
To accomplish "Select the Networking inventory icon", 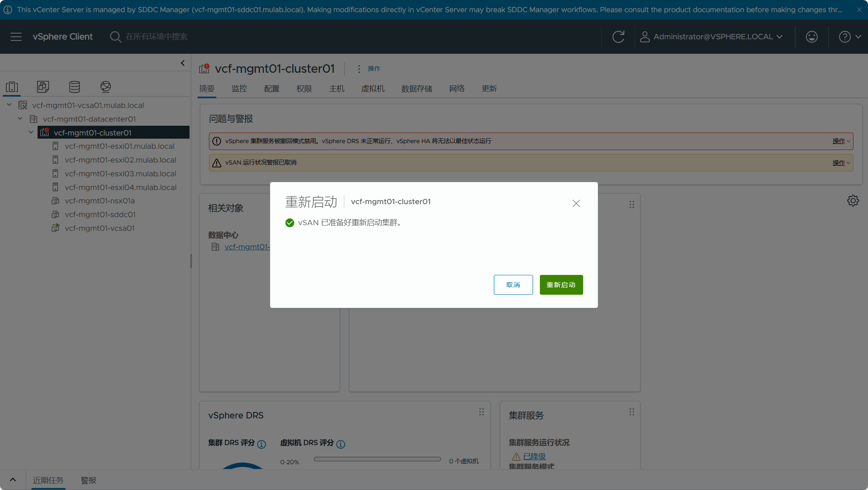I will (105, 87).
